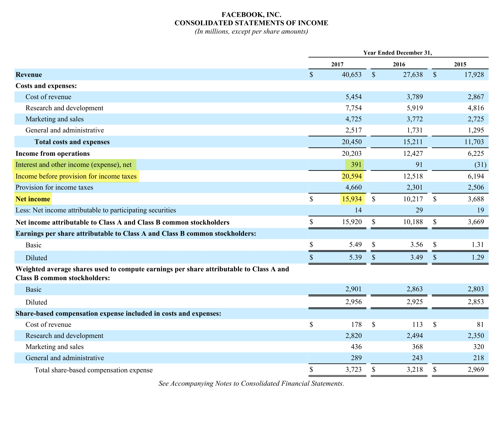The height and width of the screenshot is (433, 504).
Task: Click the 'FACEBOOK, INC.' title
Action: point(251,15)
